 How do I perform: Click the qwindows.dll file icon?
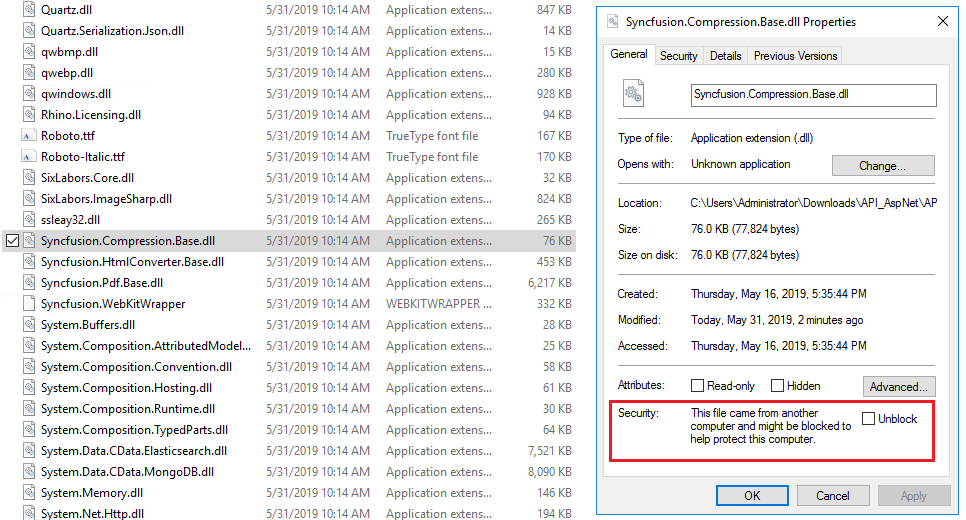(29, 94)
